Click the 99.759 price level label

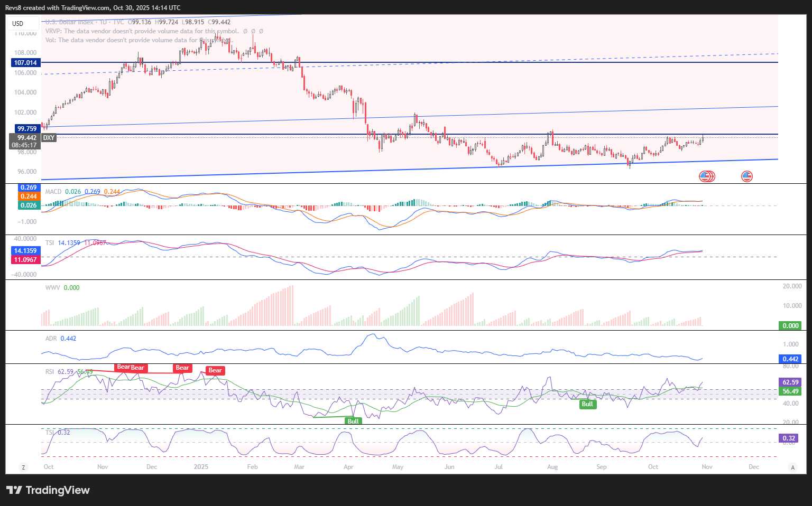[x=26, y=128]
